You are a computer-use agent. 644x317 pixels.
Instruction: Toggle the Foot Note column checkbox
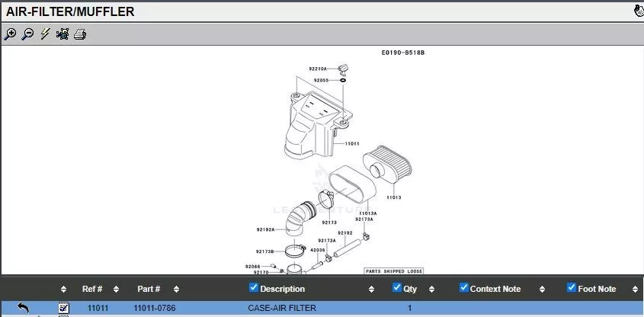coord(572,288)
